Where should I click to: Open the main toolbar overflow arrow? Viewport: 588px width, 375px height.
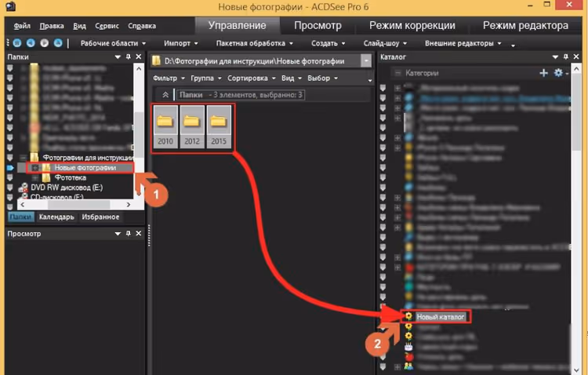coord(513,46)
